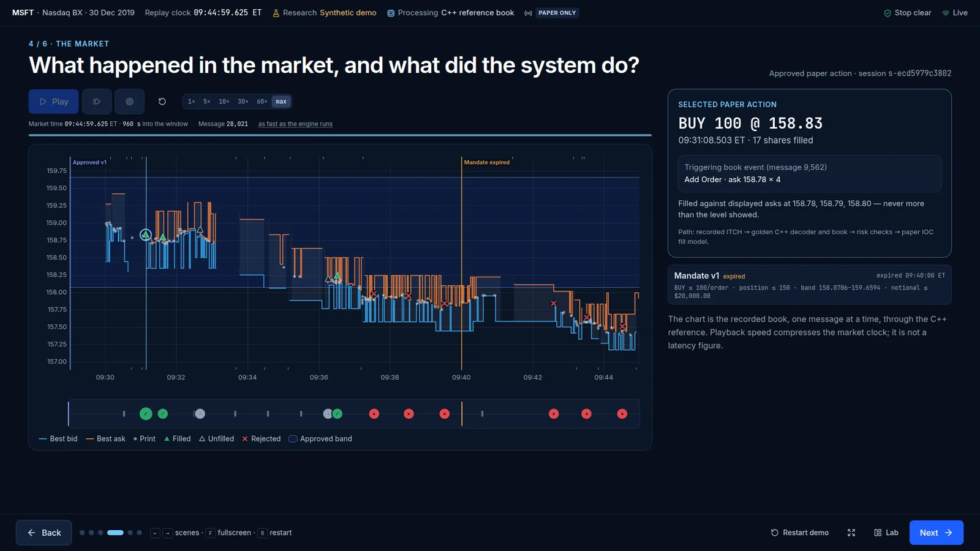Click the step-forward playback icon
This screenshot has width=980, height=551.
pyautogui.click(x=97, y=102)
